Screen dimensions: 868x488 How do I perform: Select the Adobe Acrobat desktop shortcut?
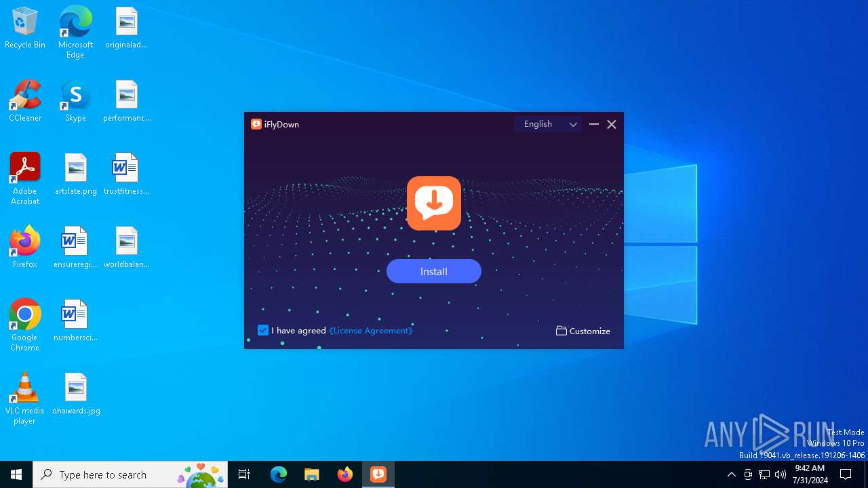[25, 179]
